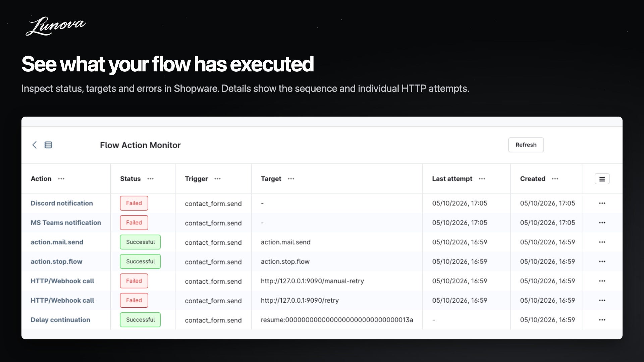Open the Last attempt column options dots
Viewport: 644px width, 362px height.
pos(482,179)
